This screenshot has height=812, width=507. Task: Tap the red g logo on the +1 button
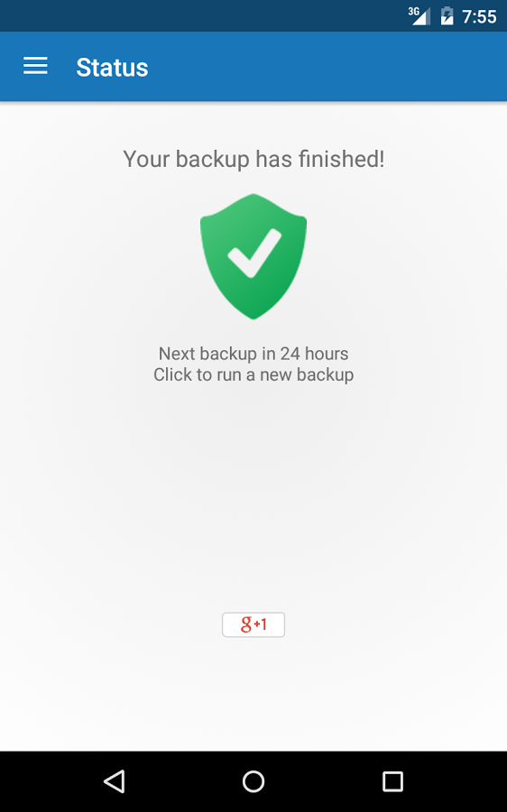click(246, 624)
